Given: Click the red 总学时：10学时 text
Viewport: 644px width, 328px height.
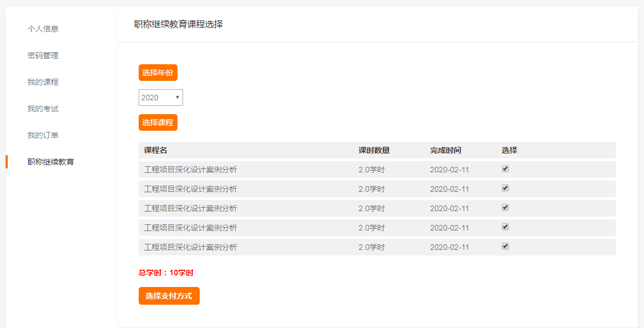Looking at the screenshot, I should click(166, 273).
